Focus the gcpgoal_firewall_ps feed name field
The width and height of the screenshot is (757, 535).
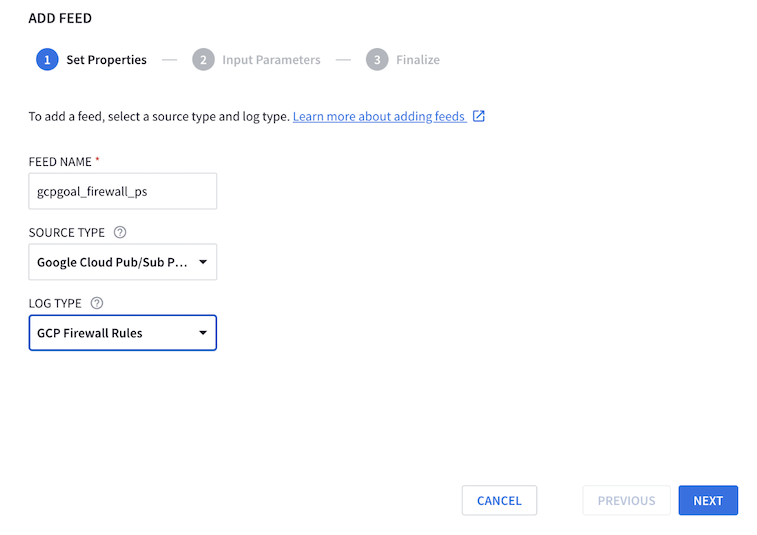pyautogui.click(x=123, y=191)
